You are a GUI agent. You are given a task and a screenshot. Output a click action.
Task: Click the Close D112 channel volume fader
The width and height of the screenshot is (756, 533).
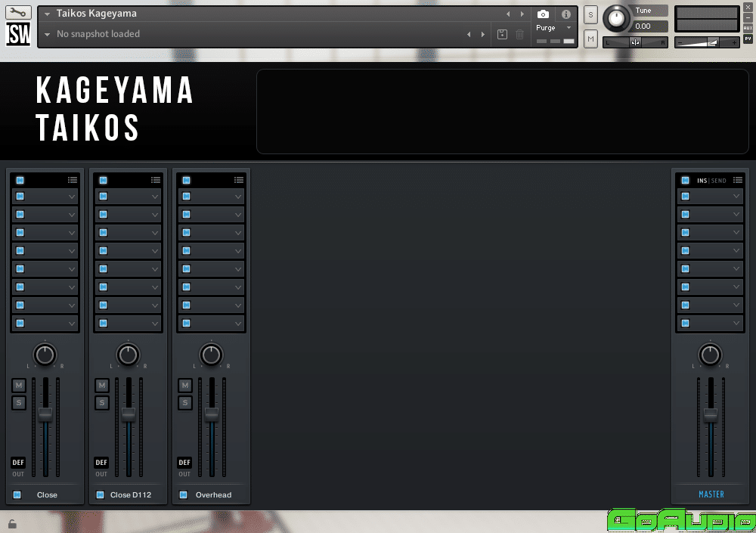129,414
